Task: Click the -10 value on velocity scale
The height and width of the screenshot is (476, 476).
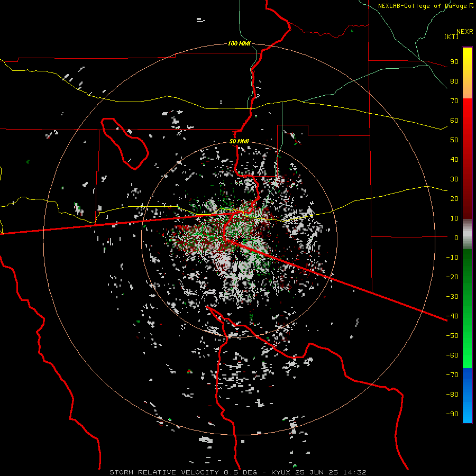Action: click(x=452, y=258)
